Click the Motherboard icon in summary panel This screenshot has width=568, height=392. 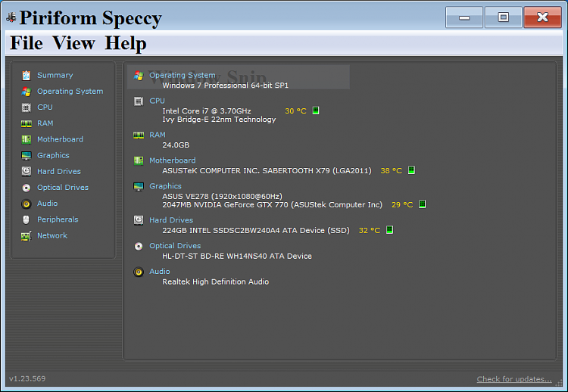[139, 160]
